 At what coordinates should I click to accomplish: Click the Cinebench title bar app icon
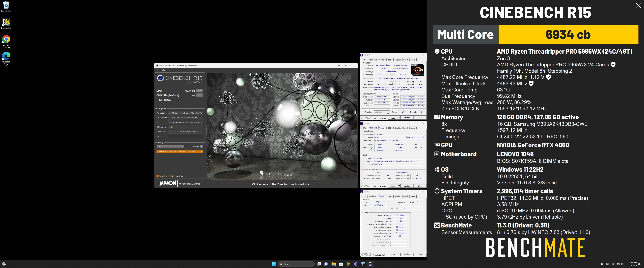click(x=157, y=66)
